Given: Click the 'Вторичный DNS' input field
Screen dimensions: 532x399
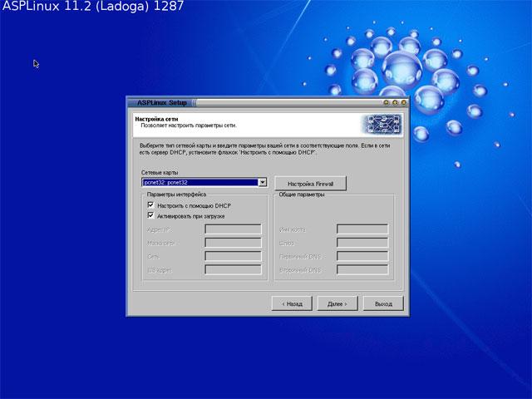Looking at the screenshot, I should tap(362, 269).
